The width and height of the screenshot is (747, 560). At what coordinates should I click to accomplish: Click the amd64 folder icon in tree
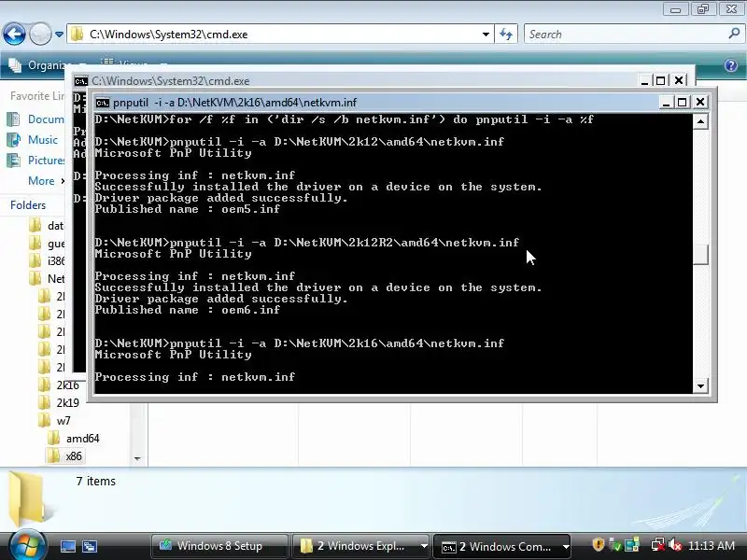point(54,439)
